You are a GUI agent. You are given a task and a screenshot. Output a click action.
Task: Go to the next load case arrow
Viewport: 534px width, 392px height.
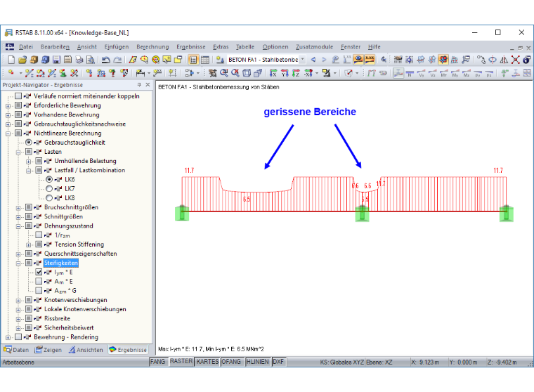tap(323, 60)
